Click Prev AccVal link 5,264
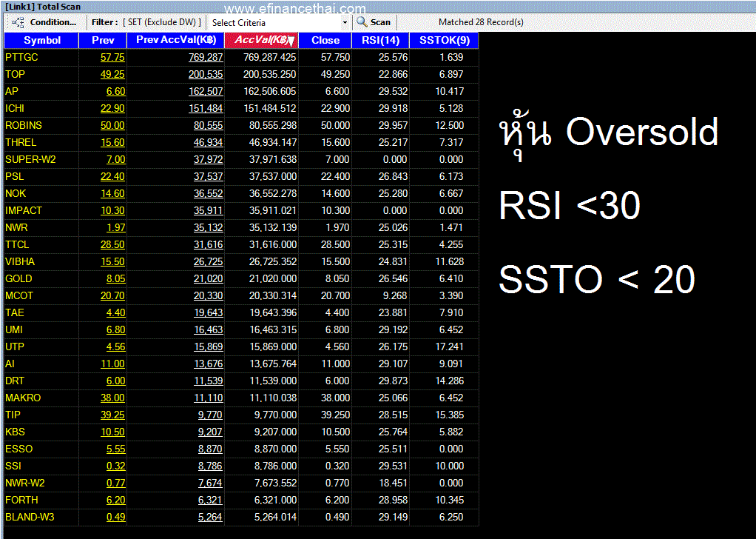The width and height of the screenshot is (756, 539). pos(210,517)
